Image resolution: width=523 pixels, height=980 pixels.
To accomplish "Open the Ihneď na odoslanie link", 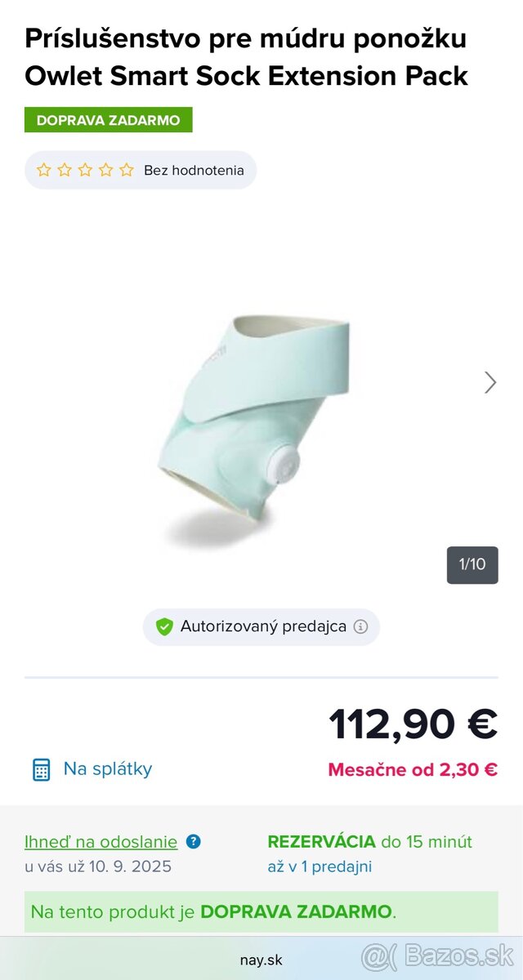I will pos(100,842).
